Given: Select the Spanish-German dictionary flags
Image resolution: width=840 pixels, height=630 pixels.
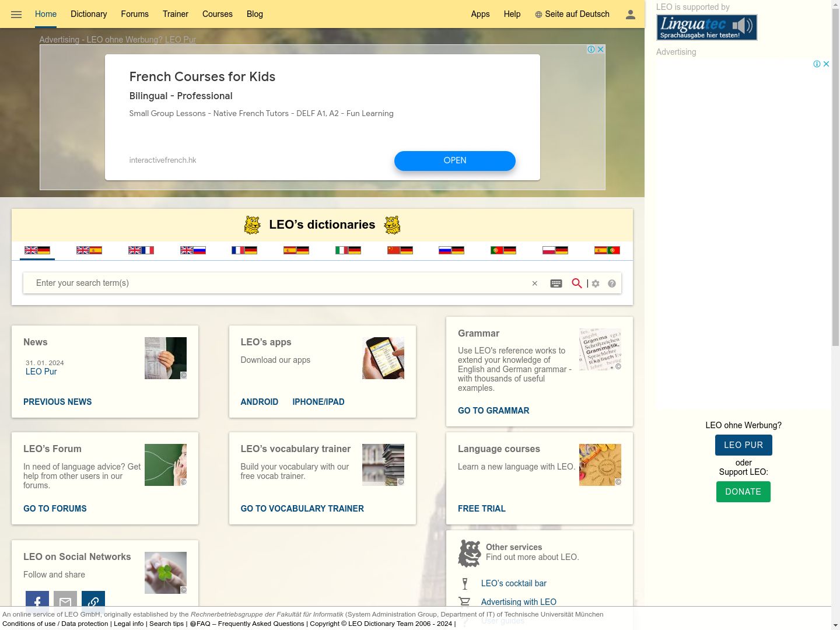Looking at the screenshot, I should click(296, 250).
